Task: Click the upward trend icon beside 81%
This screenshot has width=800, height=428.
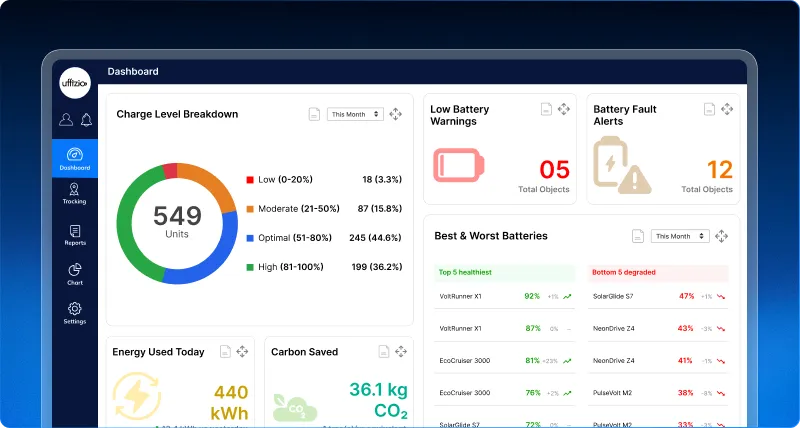Action: (x=567, y=361)
